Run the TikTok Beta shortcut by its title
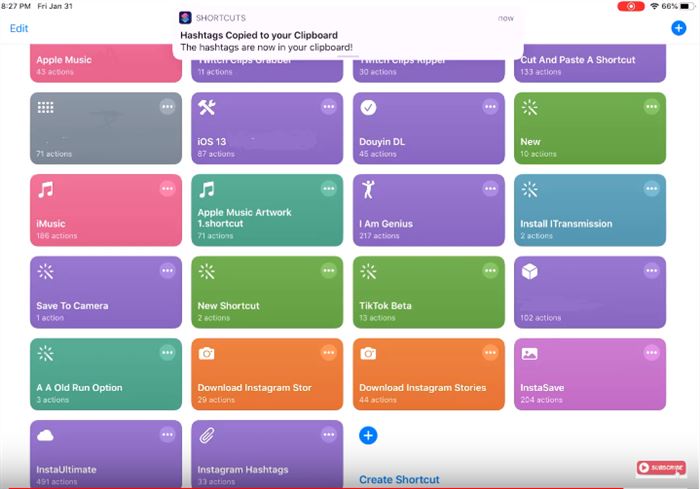 tap(385, 306)
